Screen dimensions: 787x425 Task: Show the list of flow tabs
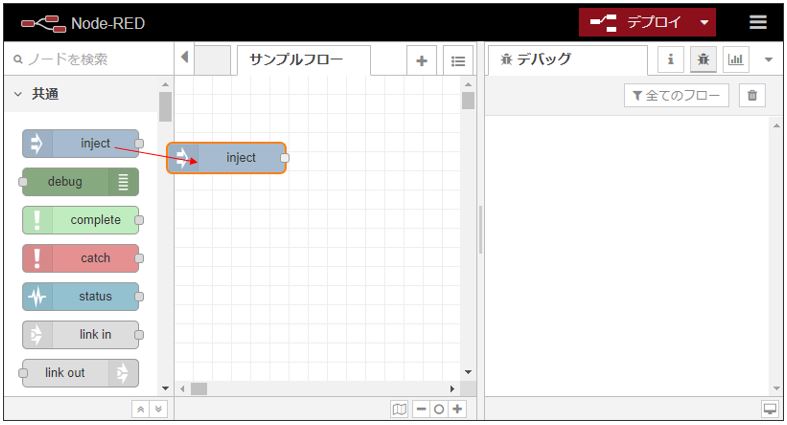(x=458, y=61)
